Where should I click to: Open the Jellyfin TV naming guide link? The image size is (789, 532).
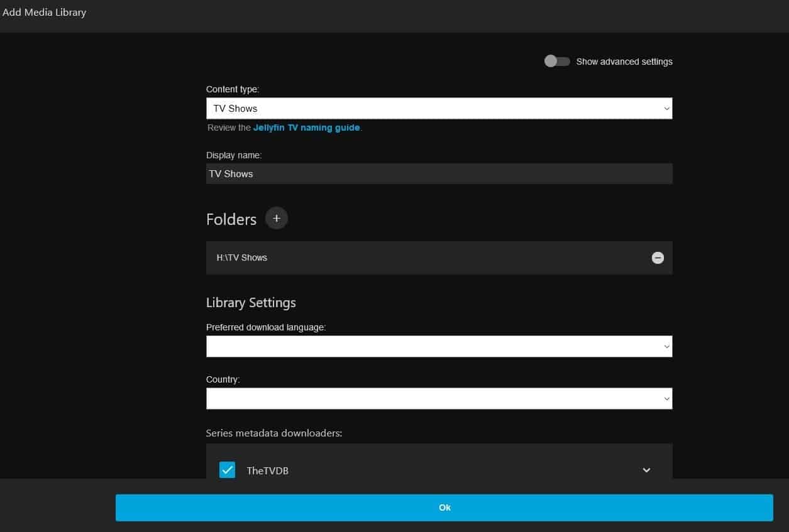tap(306, 128)
